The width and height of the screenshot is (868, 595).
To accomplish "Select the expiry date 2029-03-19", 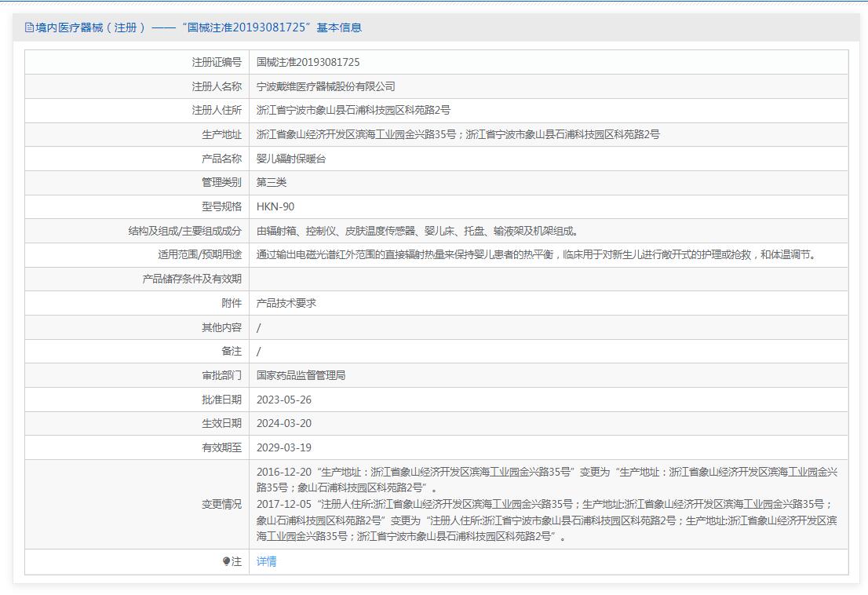I will tap(284, 447).
